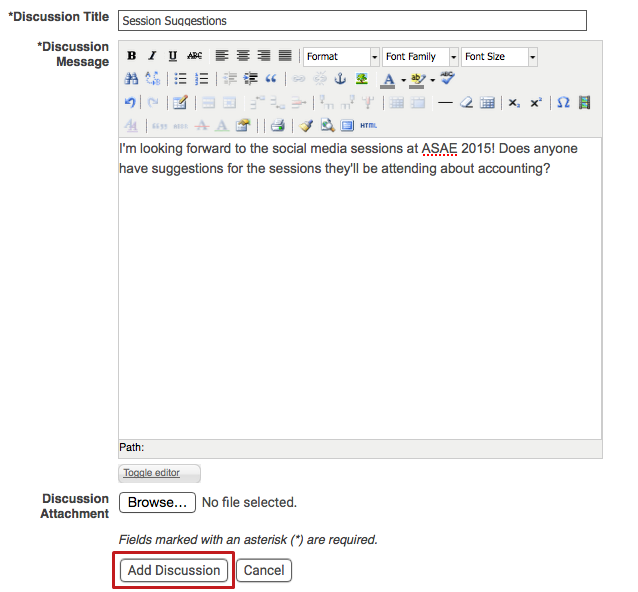Click Toggle editor button
638x592 pixels.
pyautogui.click(x=159, y=473)
